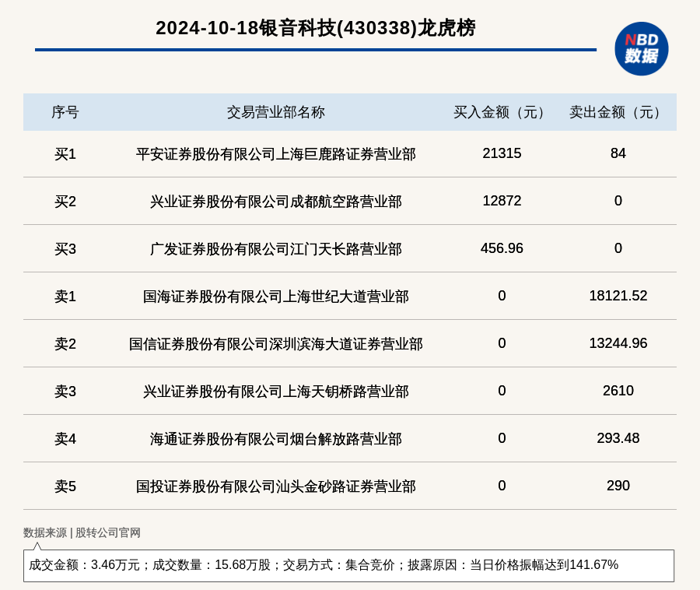Viewport: 700px width, 590px height.
Task: Click buy amount 12872
Action: [502, 201]
